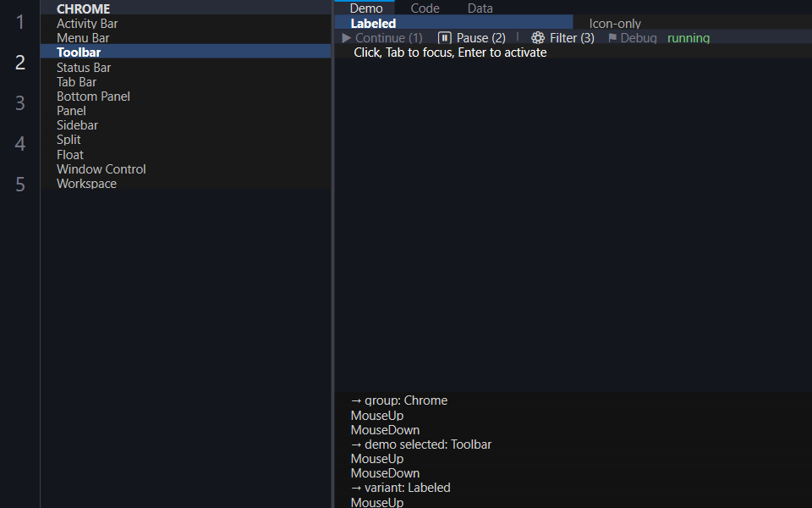Click the green "running" status text
This screenshot has height=508, width=812.
coord(689,38)
